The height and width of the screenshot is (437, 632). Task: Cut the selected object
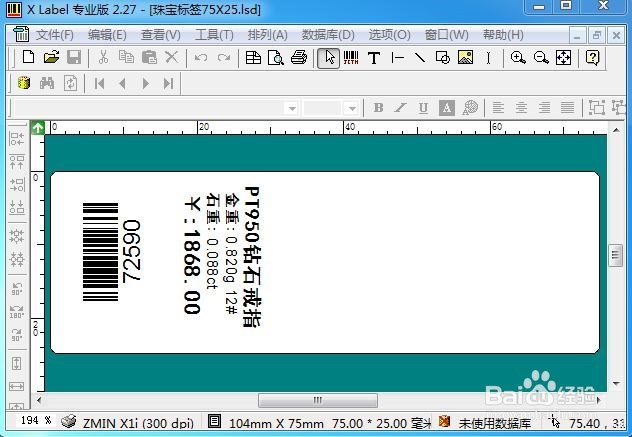pos(104,58)
